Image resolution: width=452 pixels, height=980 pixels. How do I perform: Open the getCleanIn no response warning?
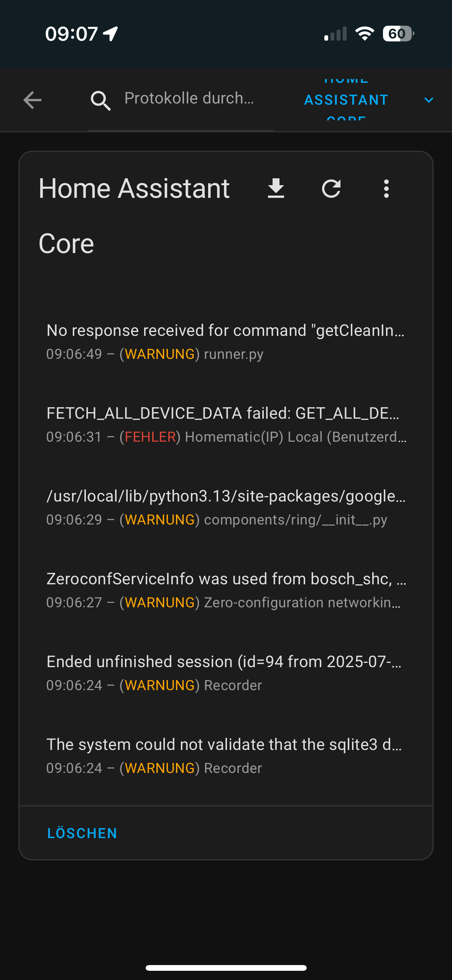point(226,341)
